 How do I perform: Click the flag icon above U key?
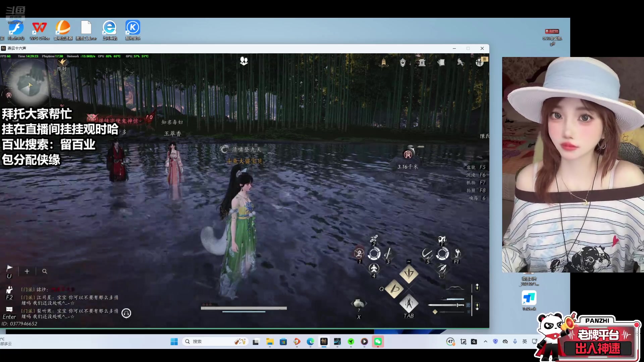coord(9,267)
